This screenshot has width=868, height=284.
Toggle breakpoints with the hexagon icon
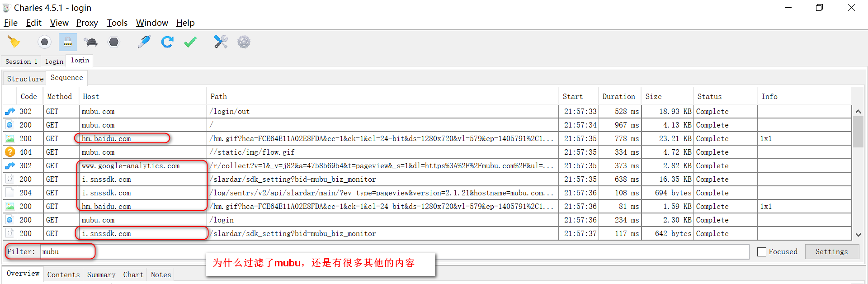114,42
